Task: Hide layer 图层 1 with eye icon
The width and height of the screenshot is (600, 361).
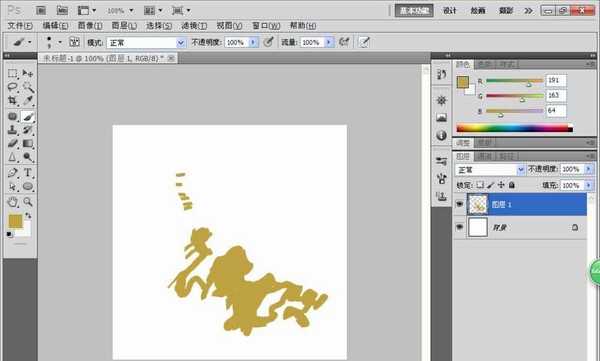Action: [459, 204]
